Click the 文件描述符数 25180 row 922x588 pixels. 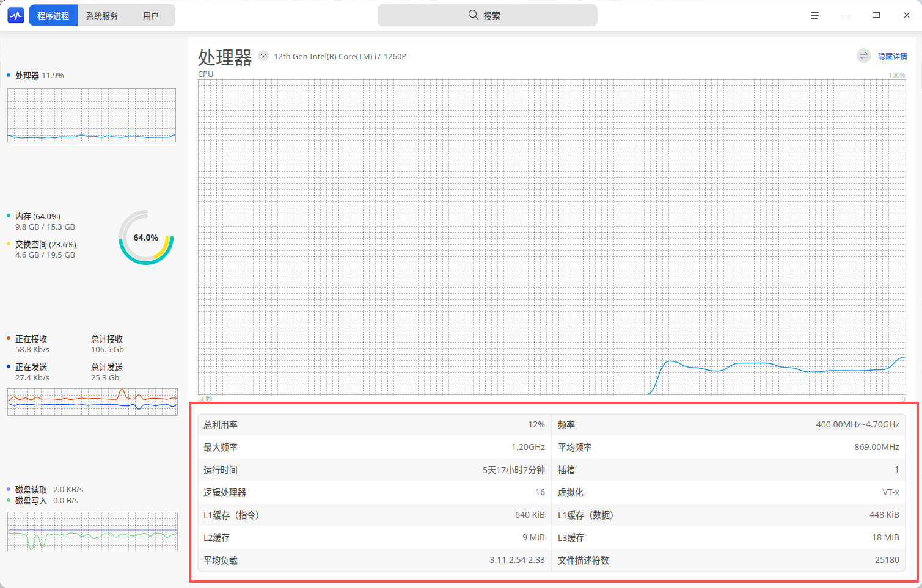tap(728, 560)
